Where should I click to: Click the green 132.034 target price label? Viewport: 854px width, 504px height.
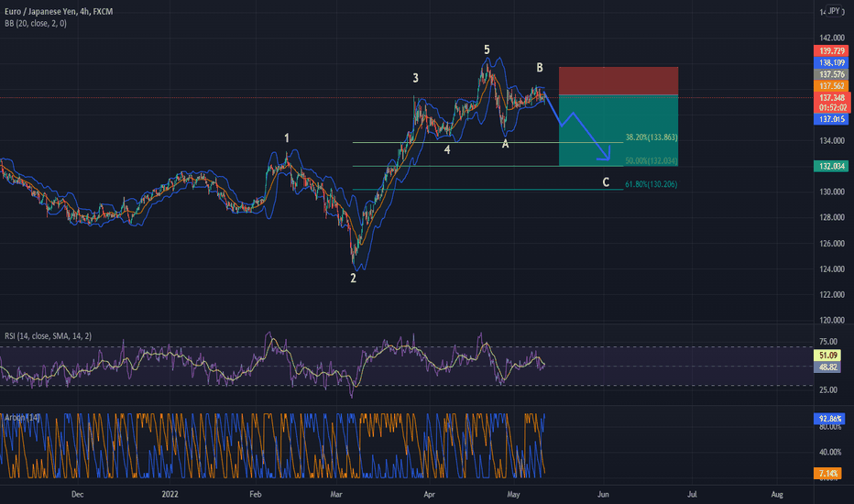831,166
